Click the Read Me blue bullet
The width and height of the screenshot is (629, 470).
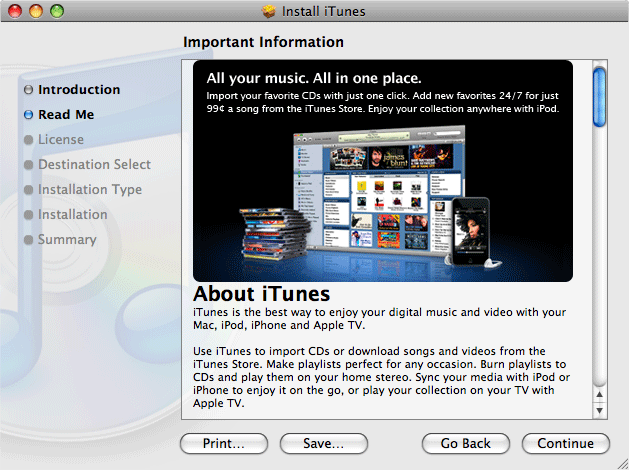click(28, 115)
